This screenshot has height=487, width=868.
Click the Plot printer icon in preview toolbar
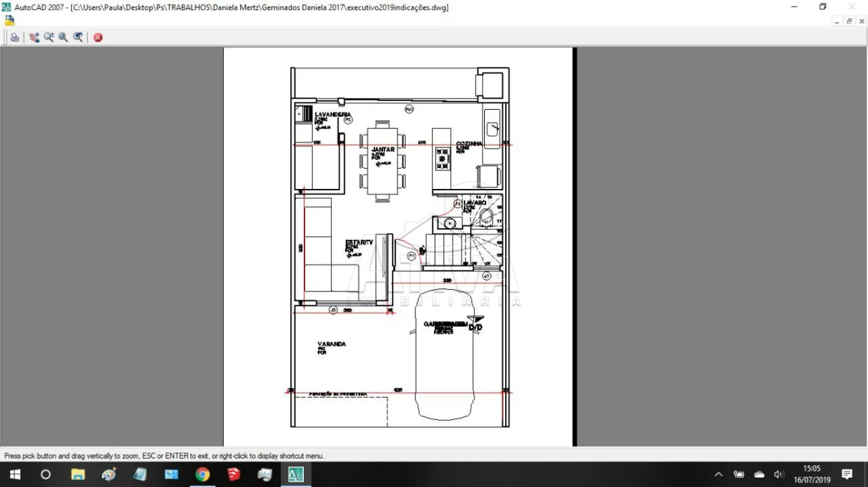[x=14, y=38]
